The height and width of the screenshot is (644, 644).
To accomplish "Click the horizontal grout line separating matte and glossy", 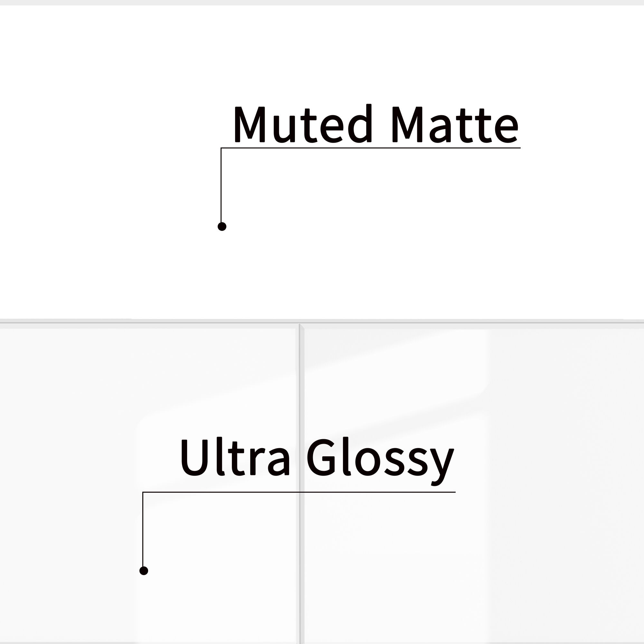I will click(x=322, y=322).
